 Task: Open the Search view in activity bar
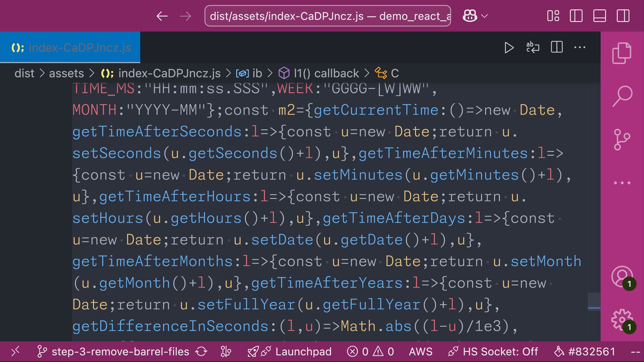(x=622, y=96)
